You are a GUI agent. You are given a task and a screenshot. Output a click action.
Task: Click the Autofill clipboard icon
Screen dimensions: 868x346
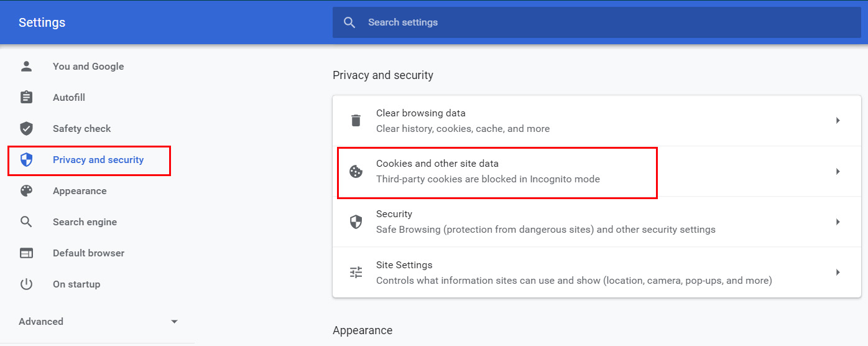(x=26, y=97)
